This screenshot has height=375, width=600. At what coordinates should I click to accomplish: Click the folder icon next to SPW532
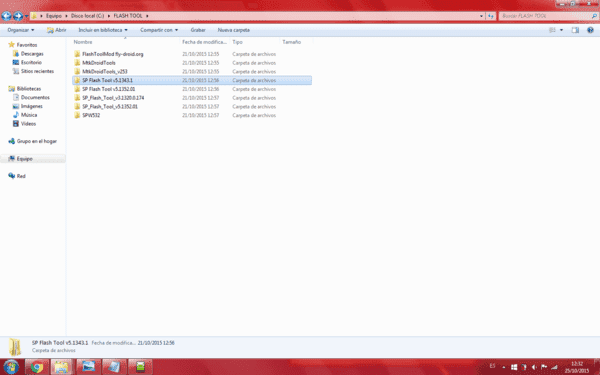click(x=77, y=115)
